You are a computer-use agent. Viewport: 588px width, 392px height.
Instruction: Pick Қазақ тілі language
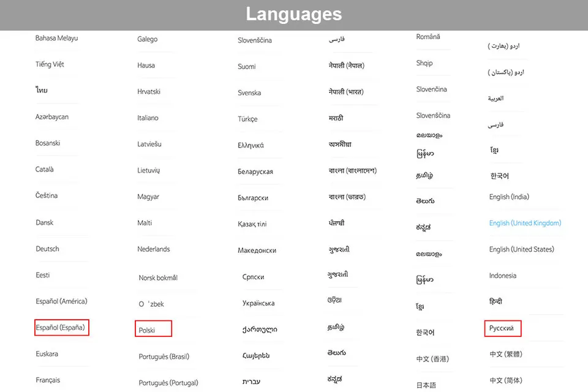coord(252,224)
